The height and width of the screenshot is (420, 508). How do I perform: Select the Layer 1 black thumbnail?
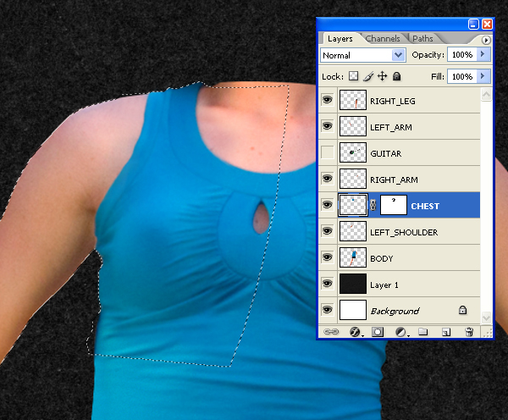click(x=353, y=284)
